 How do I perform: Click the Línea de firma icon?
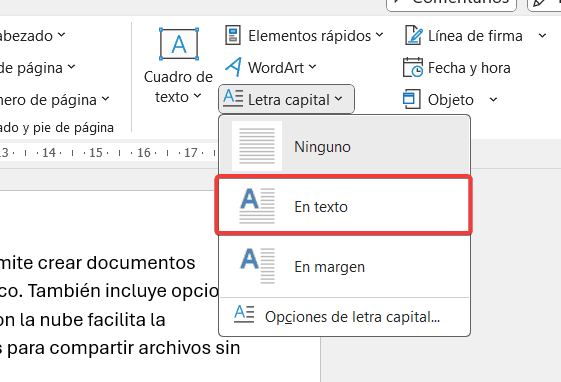pos(414,35)
